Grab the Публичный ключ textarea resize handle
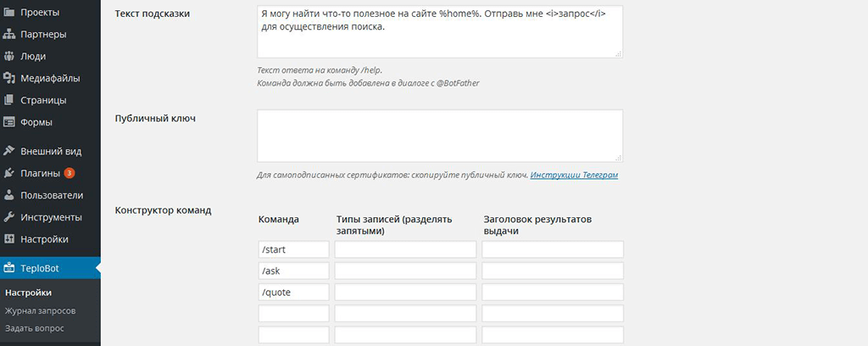The image size is (868, 346). click(618, 158)
